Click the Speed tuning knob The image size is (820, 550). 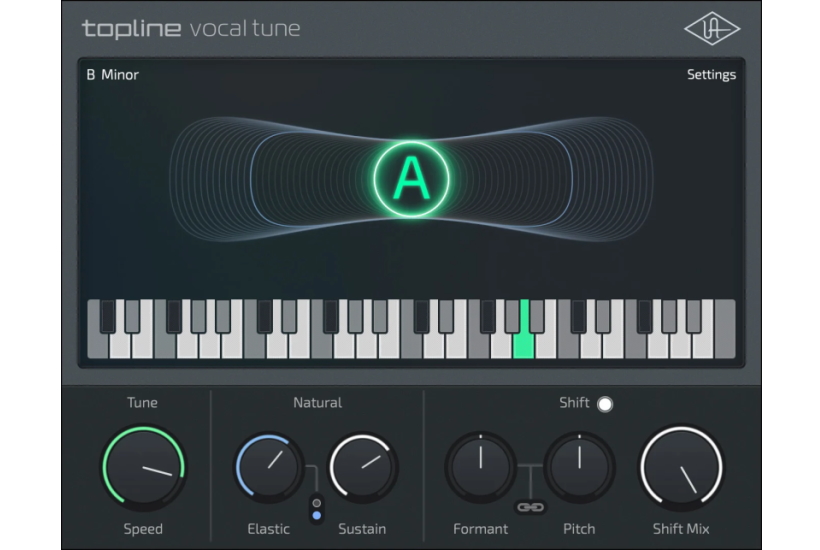tap(144, 467)
